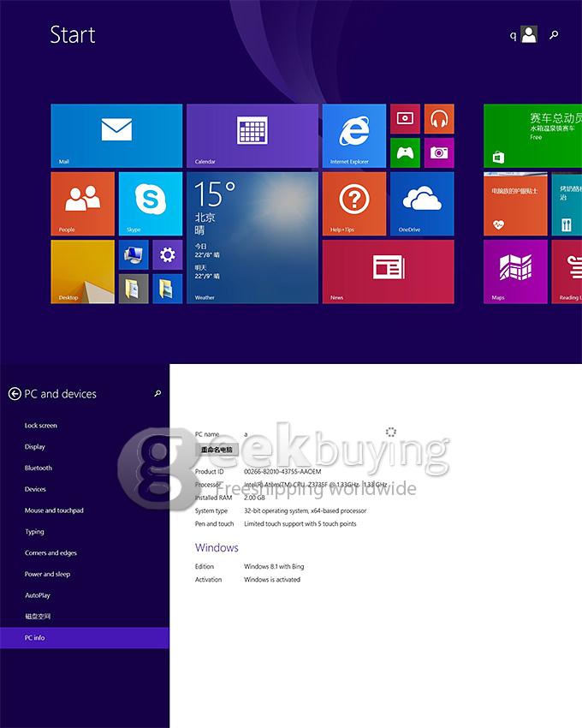Open the People tile
This screenshot has width=582, height=728.
tap(83, 204)
